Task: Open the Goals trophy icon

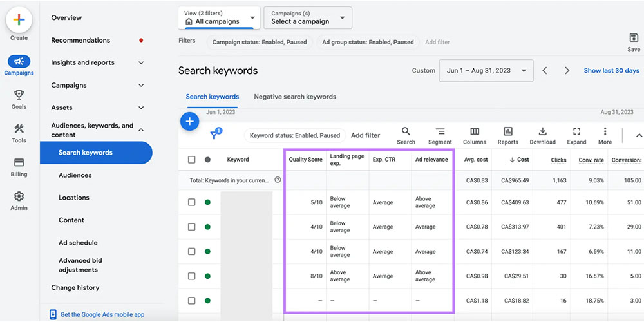Action: [19, 95]
